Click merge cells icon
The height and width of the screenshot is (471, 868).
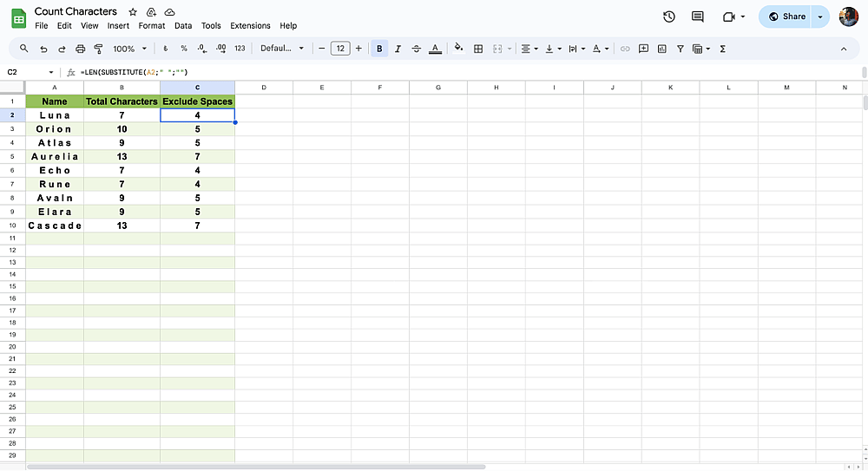coord(497,49)
